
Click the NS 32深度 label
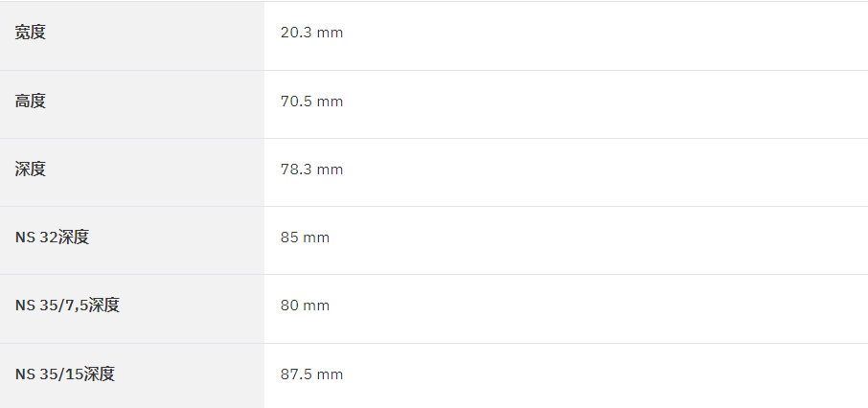coord(52,238)
